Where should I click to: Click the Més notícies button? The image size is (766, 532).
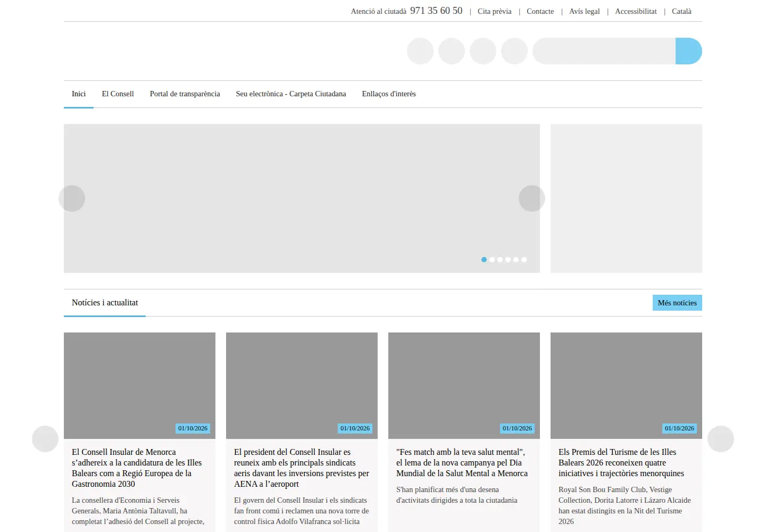[x=677, y=303]
